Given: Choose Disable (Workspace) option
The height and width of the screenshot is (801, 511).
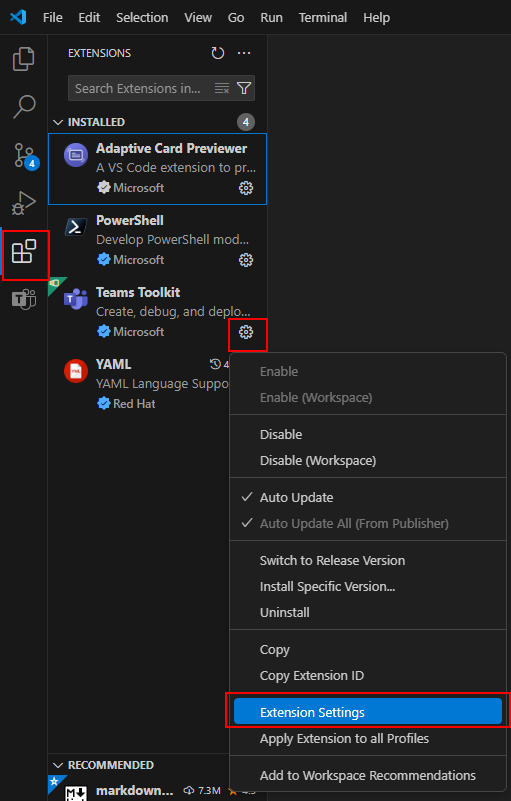Looking at the screenshot, I should (318, 461).
